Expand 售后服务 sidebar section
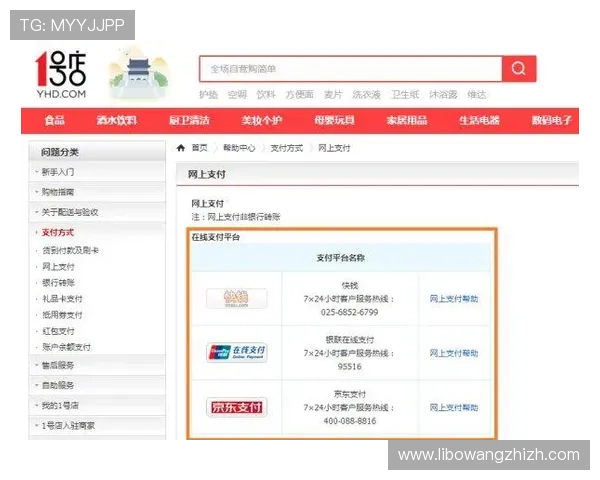This screenshot has height=480, width=600. click(97, 365)
